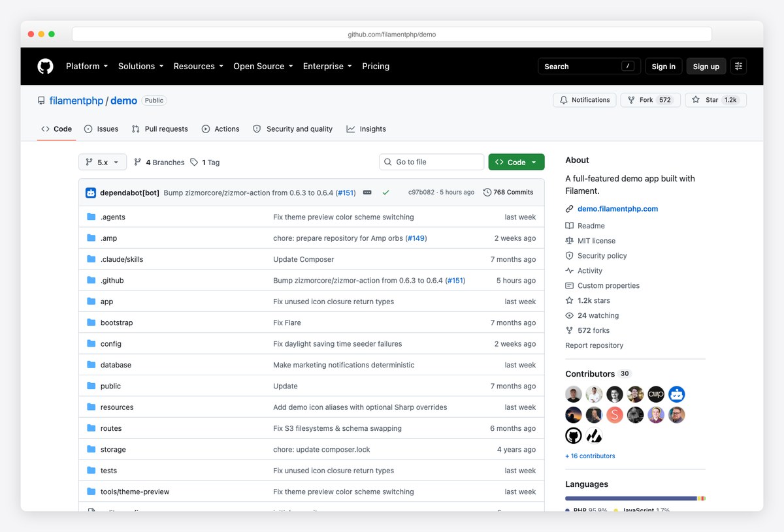The image size is (784, 532).
Task: Open the filamentphp owner link
Action: click(x=76, y=101)
